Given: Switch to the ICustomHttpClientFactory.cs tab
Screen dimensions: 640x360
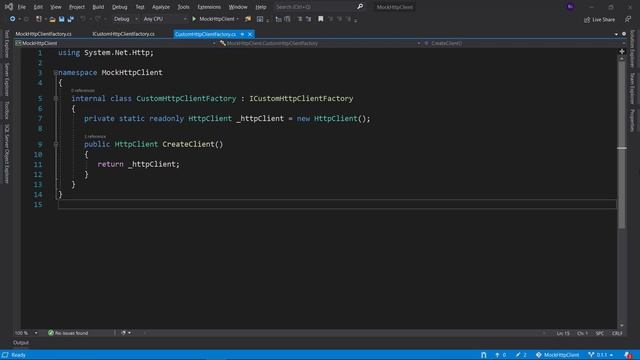Looking at the screenshot, I should click(x=123, y=34).
